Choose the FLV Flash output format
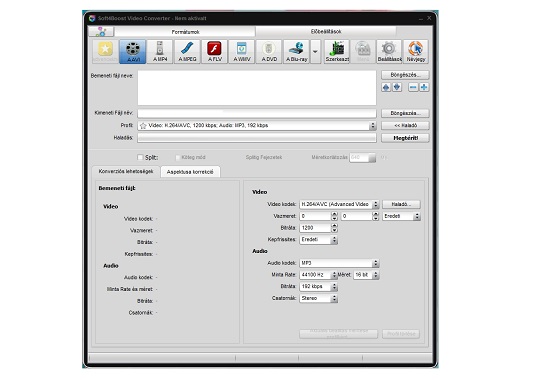 coord(215,52)
